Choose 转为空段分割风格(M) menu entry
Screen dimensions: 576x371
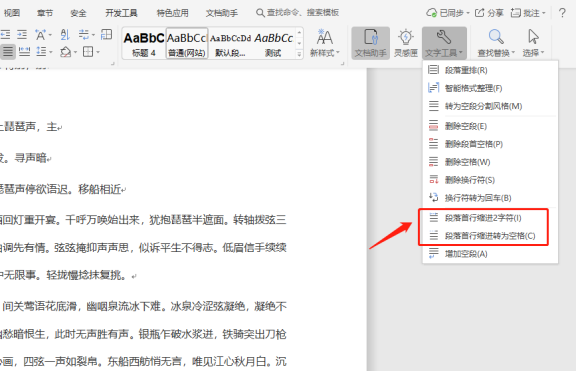point(490,106)
